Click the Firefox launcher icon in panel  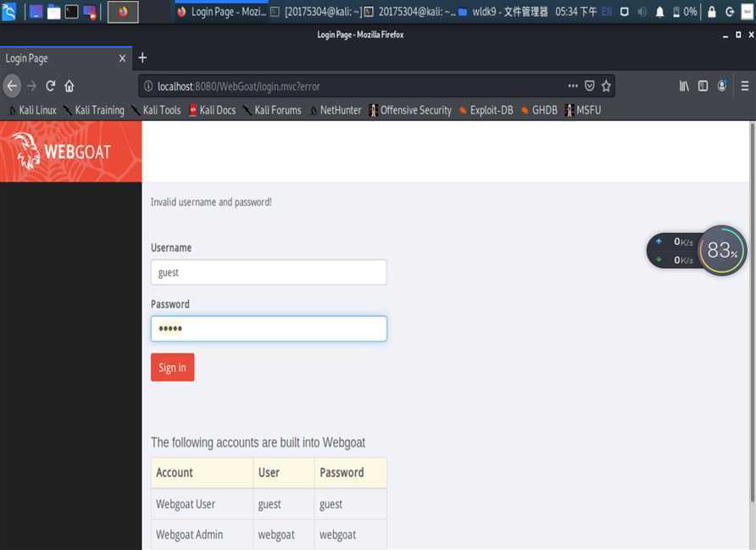(x=123, y=12)
